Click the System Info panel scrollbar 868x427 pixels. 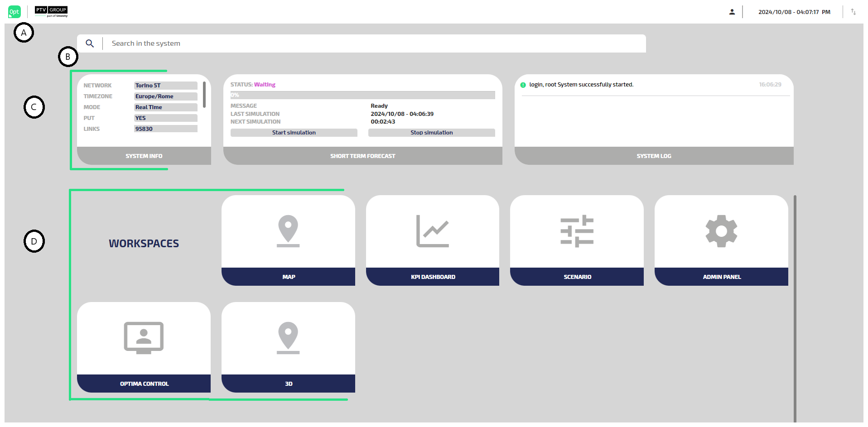204,95
